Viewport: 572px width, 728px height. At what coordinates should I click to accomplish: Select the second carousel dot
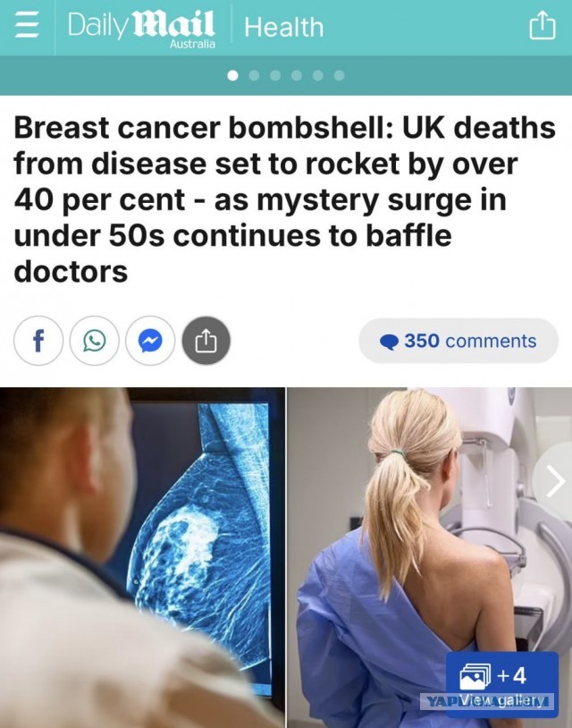254,75
